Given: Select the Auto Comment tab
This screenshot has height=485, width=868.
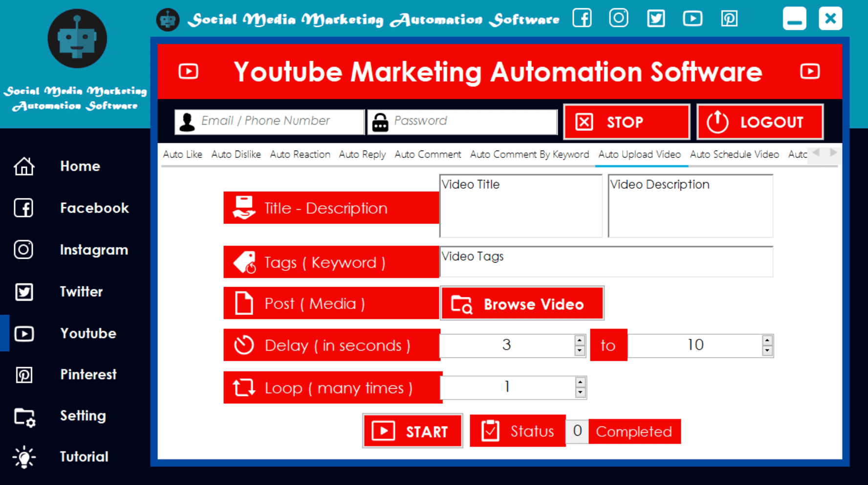Looking at the screenshot, I should coord(428,154).
